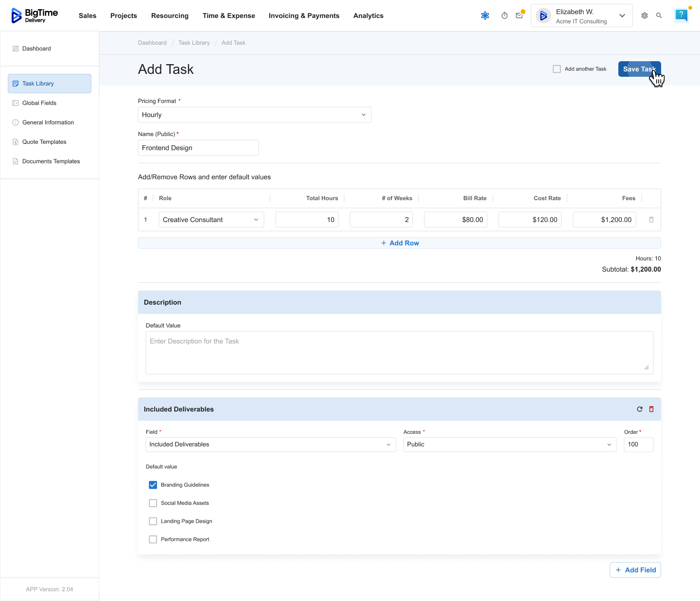Go to Quote Templates in sidebar
Viewport: 700px width, 601px height.
click(x=44, y=142)
